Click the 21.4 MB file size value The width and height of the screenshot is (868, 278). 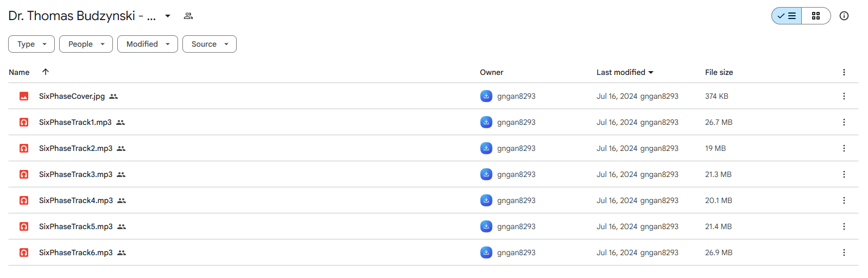click(x=718, y=226)
